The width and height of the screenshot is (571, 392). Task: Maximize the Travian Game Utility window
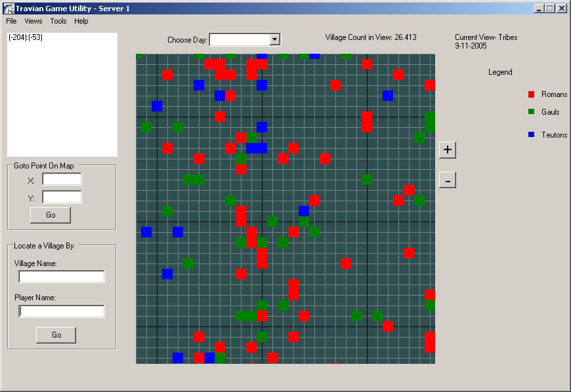coord(550,9)
